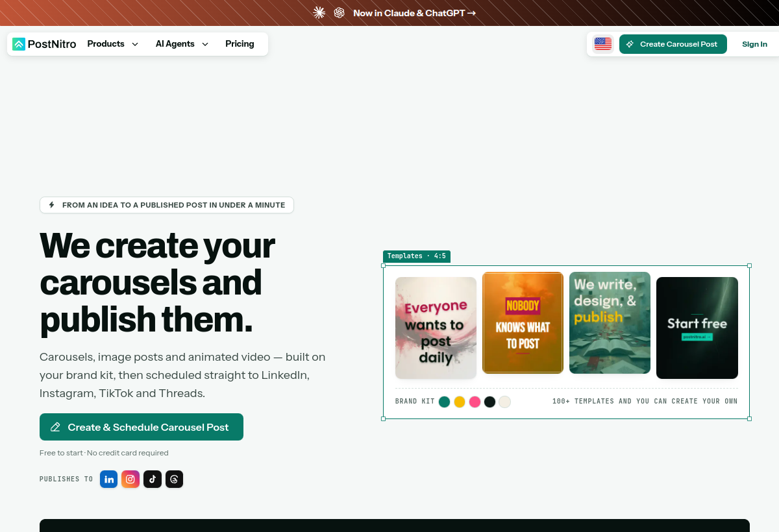779x532 pixels.
Task: Open the AI Agents menu
Action: point(182,44)
